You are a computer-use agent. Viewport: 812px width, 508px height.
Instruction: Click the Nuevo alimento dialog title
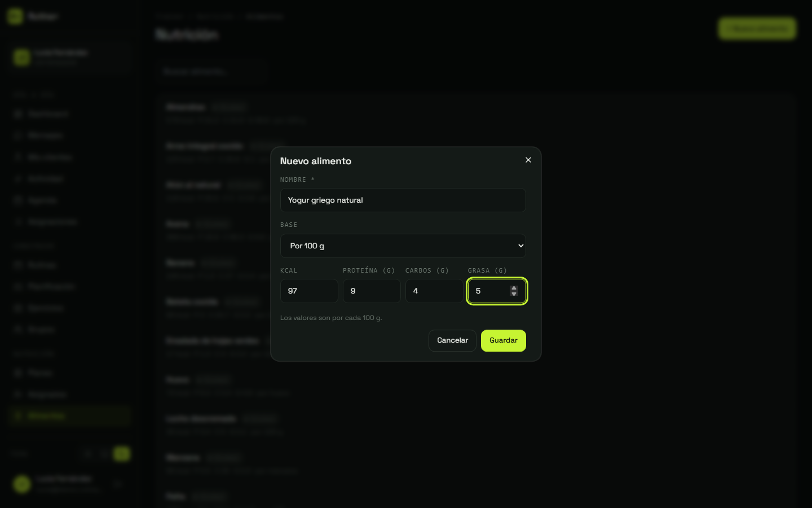click(316, 161)
